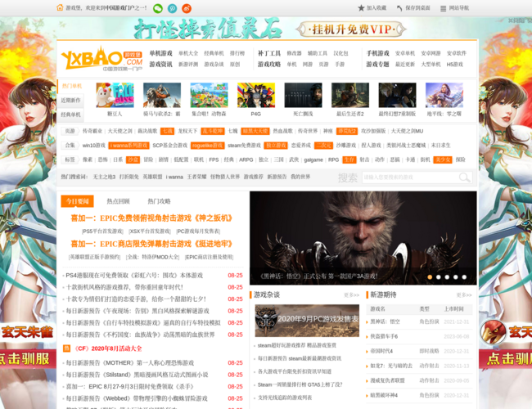Open 修改器 under 补丁工具

point(294,53)
